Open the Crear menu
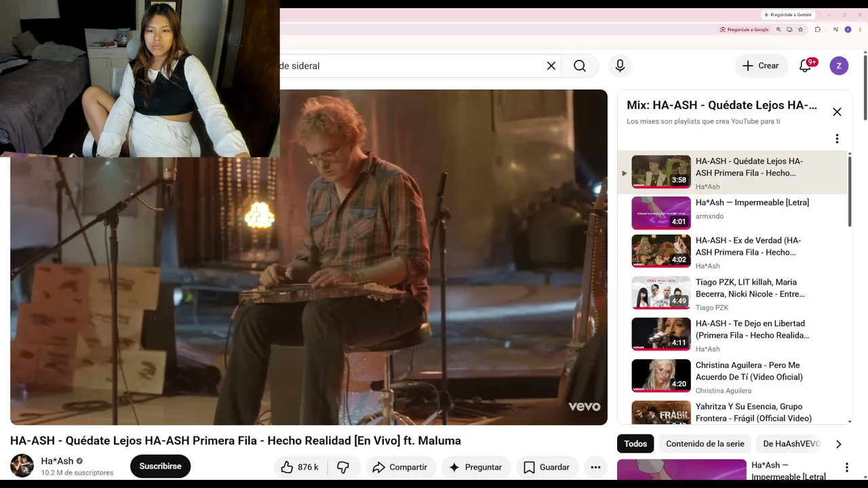 click(x=761, y=66)
